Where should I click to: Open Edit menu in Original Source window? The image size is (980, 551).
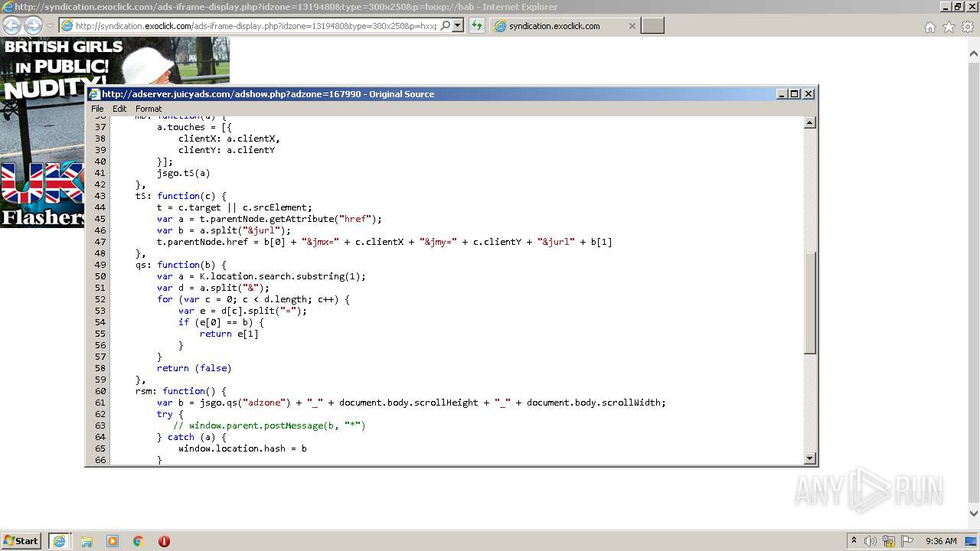pos(119,109)
